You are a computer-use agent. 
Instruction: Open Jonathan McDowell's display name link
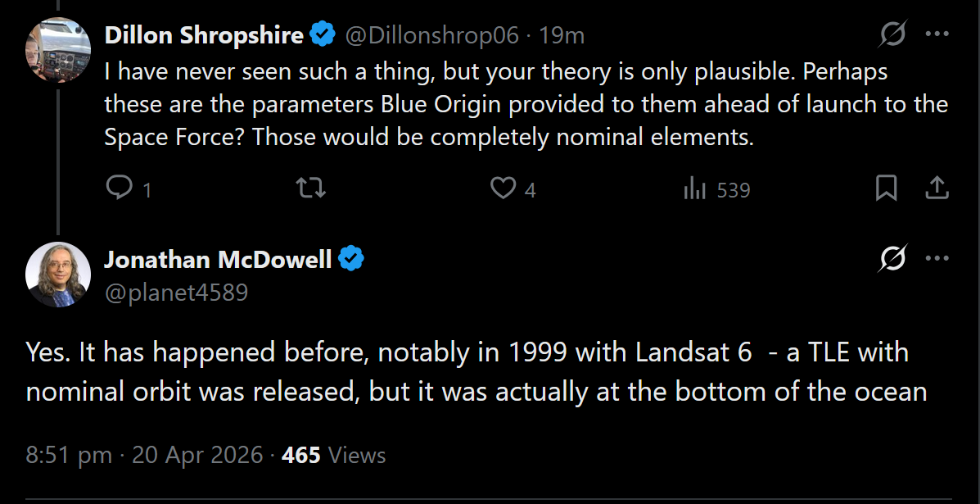(218, 260)
